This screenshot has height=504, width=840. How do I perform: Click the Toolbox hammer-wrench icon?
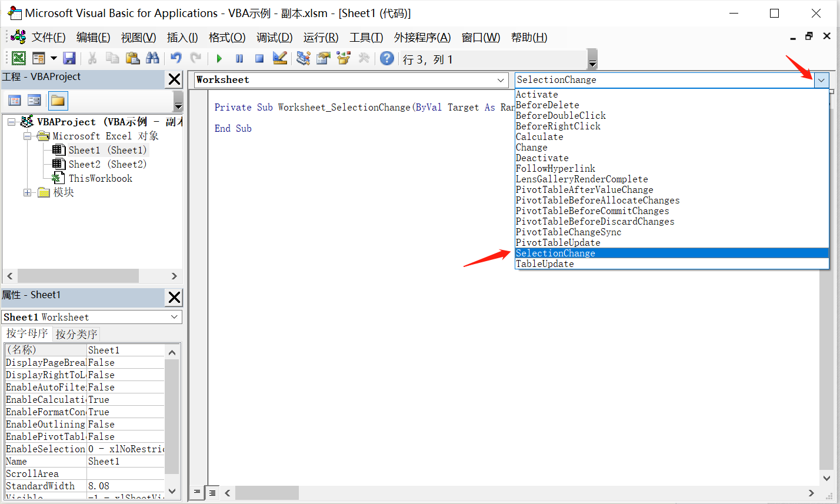tap(364, 58)
